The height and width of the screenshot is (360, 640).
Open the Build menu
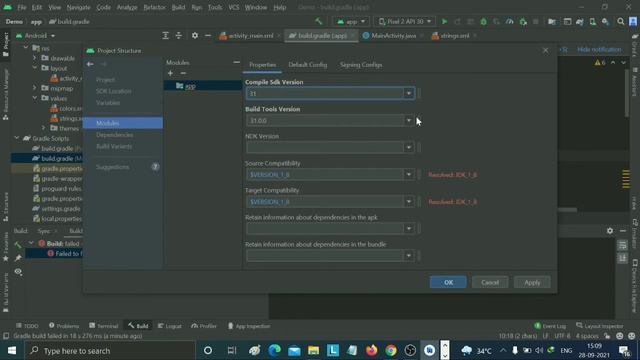[x=178, y=7]
